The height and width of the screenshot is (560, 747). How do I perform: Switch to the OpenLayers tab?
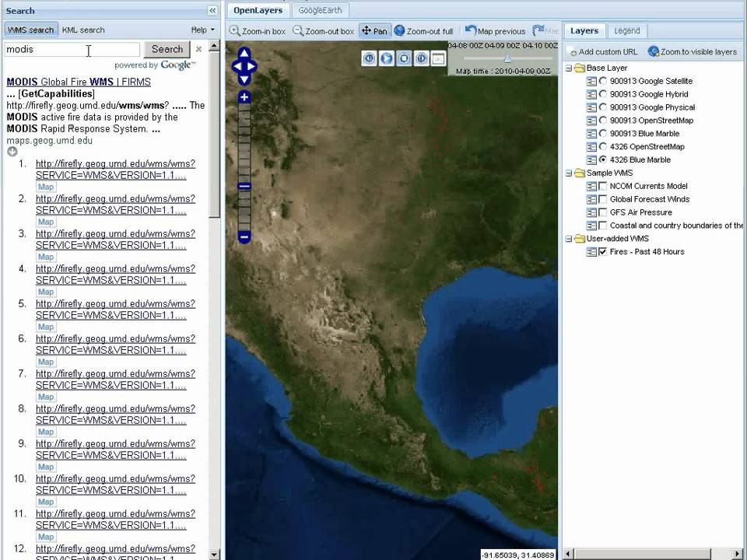(x=258, y=10)
